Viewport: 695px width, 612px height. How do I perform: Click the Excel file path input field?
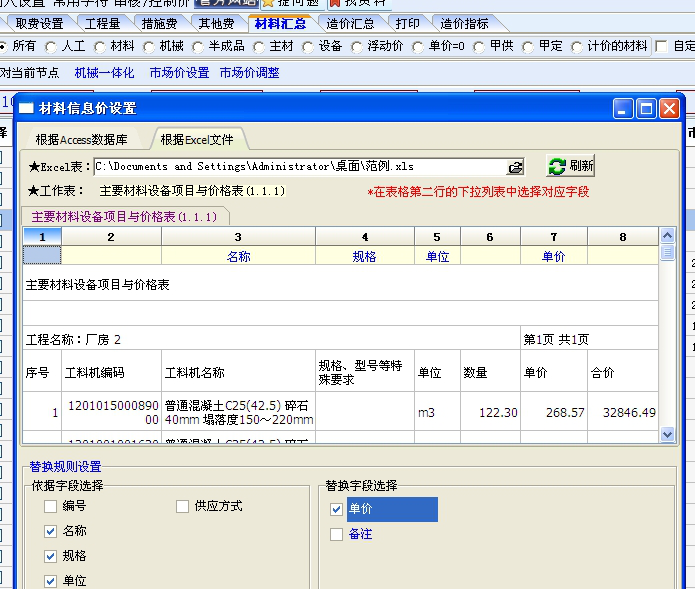click(x=301, y=167)
